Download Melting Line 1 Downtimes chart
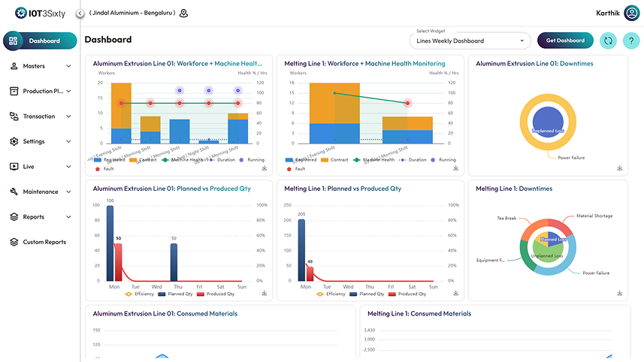The width and height of the screenshot is (644, 362). [620, 293]
